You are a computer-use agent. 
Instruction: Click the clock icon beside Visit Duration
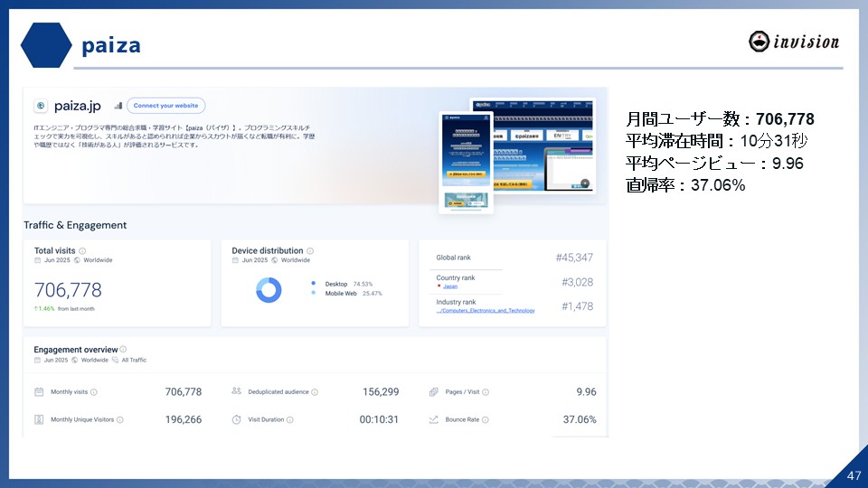[236, 419]
